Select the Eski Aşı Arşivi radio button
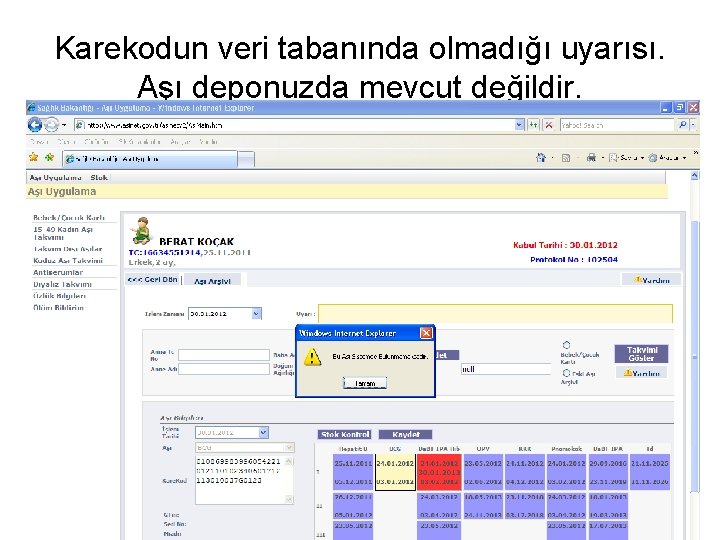This screenshot has width=720, height=540. click(566, 373)
